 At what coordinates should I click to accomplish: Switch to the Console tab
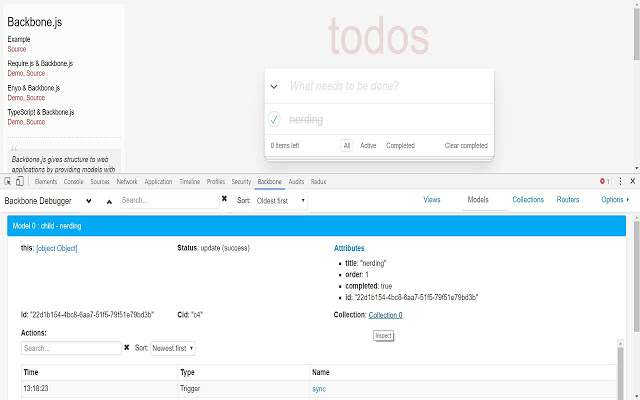click(x=73, y=182)
